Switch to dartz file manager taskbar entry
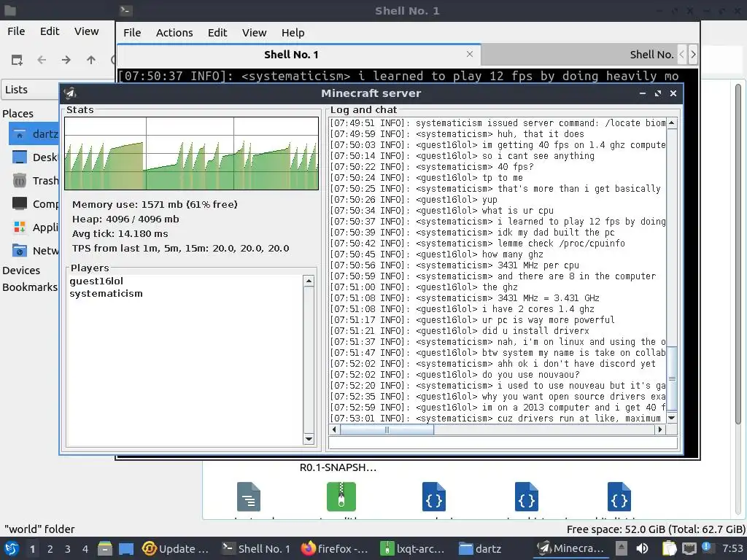Screen dimensions: 747x560 point(481,549)
